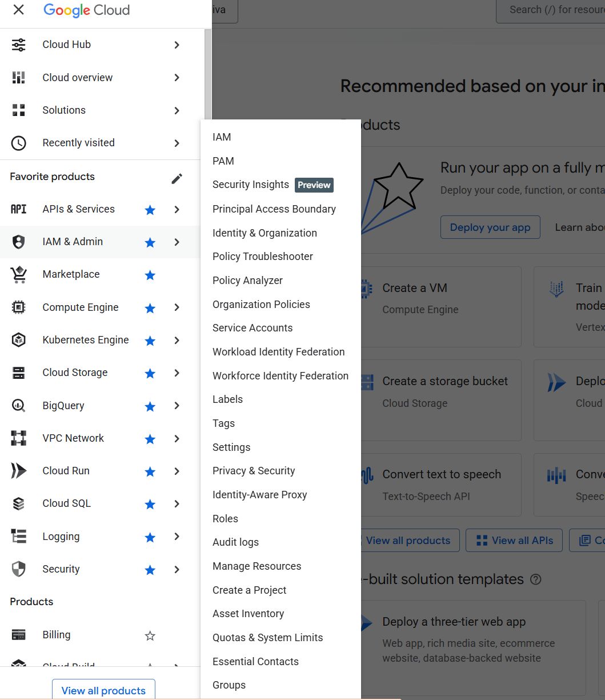Open the Cloud overview submenu chevron
Screen dimensions: 605x700
click(177, 77)
